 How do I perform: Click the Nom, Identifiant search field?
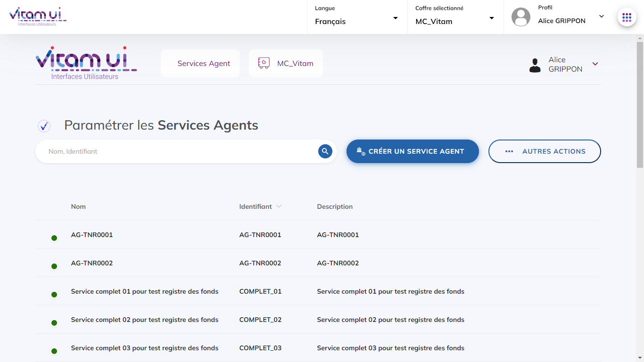click(179, 151)
